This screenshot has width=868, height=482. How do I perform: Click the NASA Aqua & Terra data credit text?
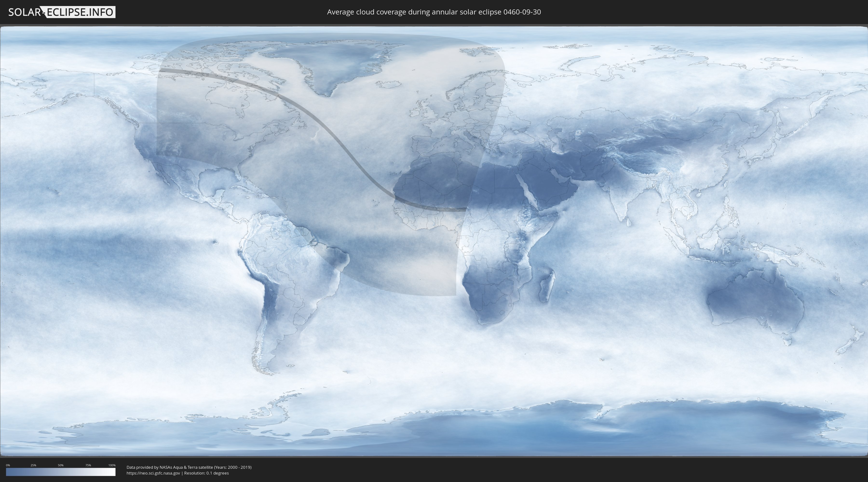(x=189, y=467)
